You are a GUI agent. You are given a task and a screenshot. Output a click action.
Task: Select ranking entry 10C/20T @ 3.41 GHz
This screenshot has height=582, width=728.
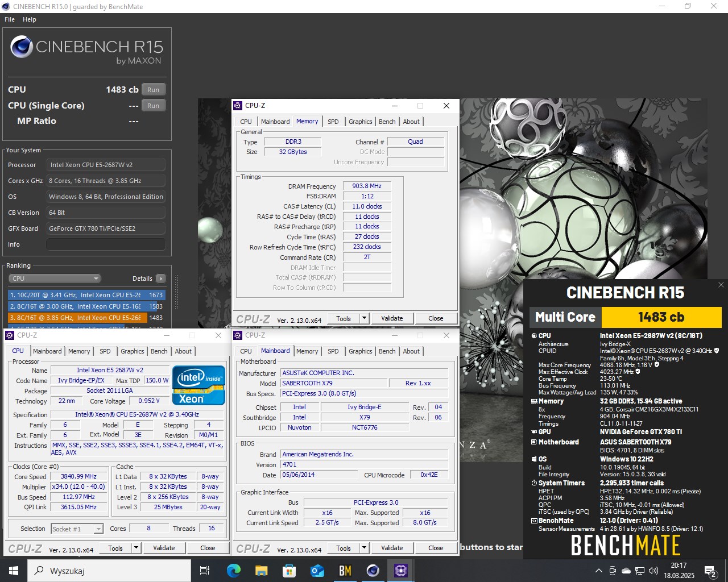[x=86, y=295]
